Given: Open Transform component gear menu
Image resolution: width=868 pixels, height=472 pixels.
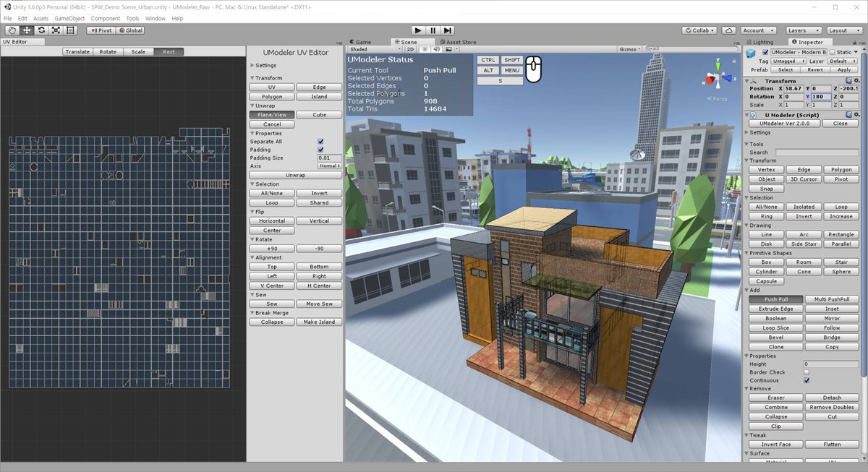Looking at the screenshot, I should click(x=856, y=81).
